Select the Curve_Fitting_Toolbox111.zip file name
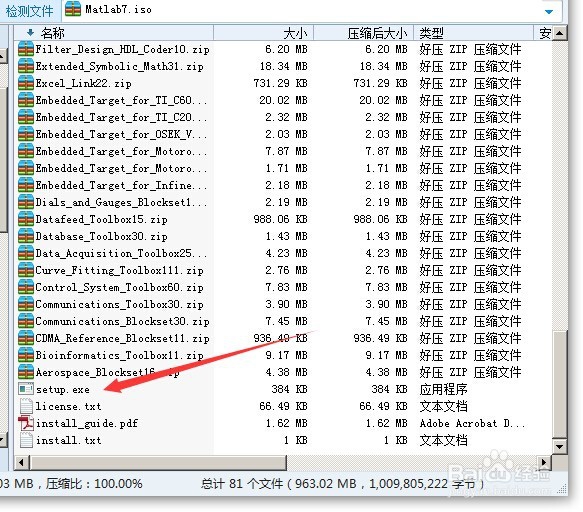583x512 pixels. (119, 270)
